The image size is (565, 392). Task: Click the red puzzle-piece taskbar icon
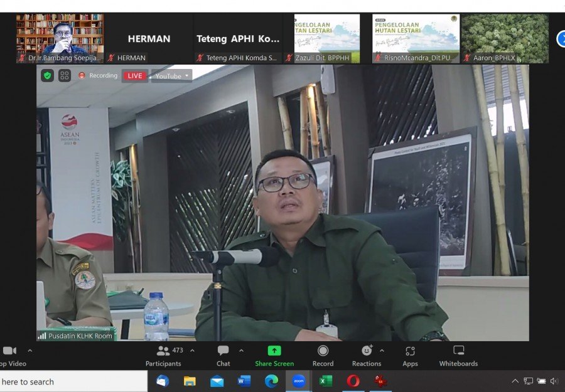point(380,381)
